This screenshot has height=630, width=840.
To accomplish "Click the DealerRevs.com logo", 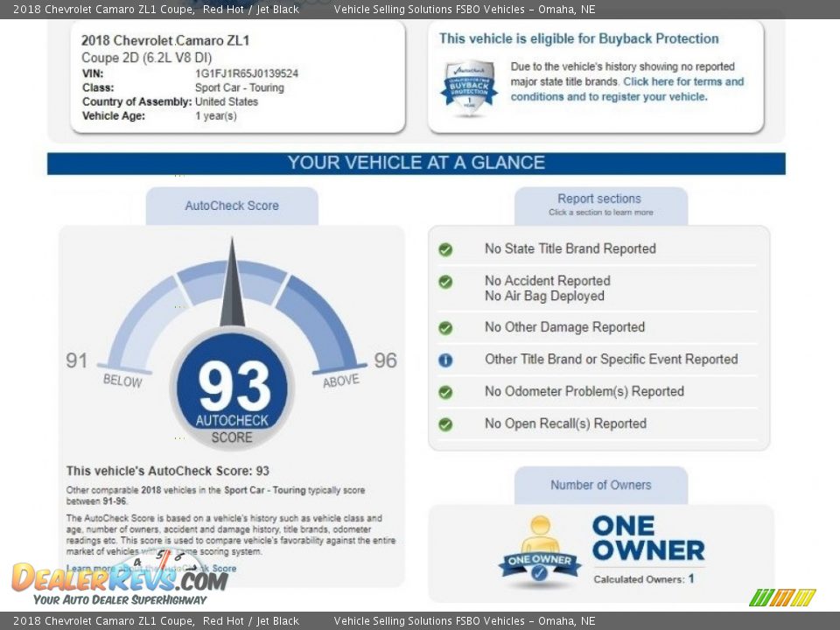I will [120, 579].
